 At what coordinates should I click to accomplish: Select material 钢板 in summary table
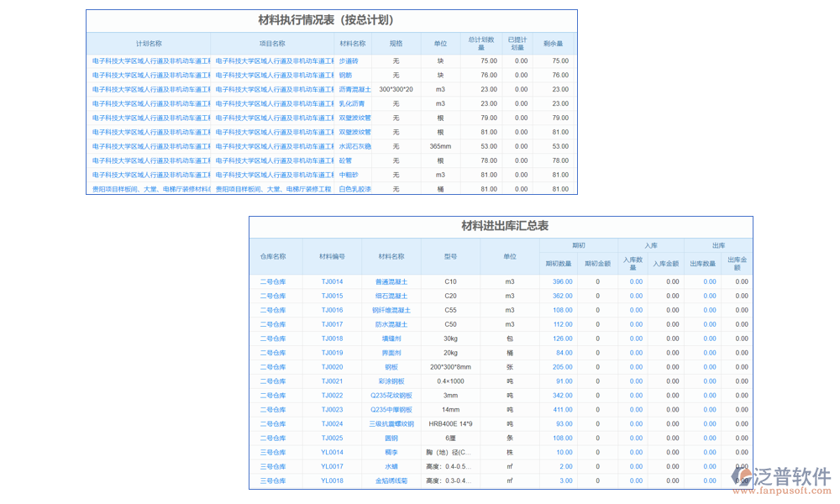click(391, 366)
